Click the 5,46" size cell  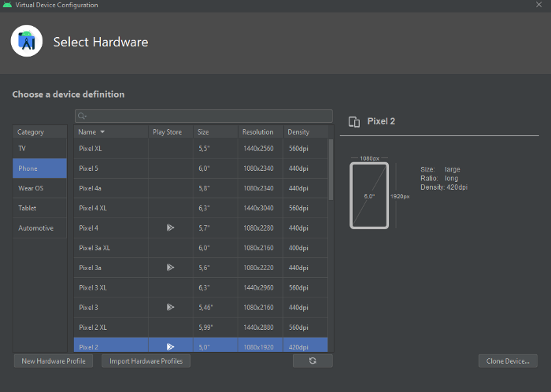[x=216, y=307]
